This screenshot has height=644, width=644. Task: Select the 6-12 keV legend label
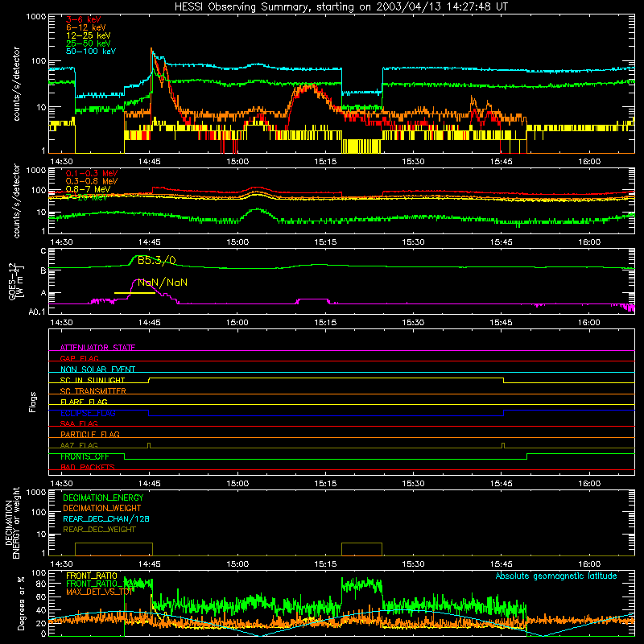[86, 27]
